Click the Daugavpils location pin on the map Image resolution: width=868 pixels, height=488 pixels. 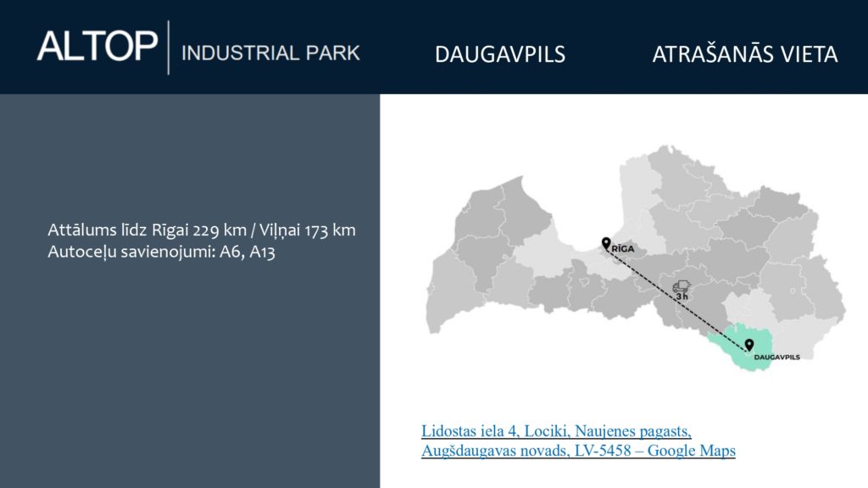coord(748,345)
